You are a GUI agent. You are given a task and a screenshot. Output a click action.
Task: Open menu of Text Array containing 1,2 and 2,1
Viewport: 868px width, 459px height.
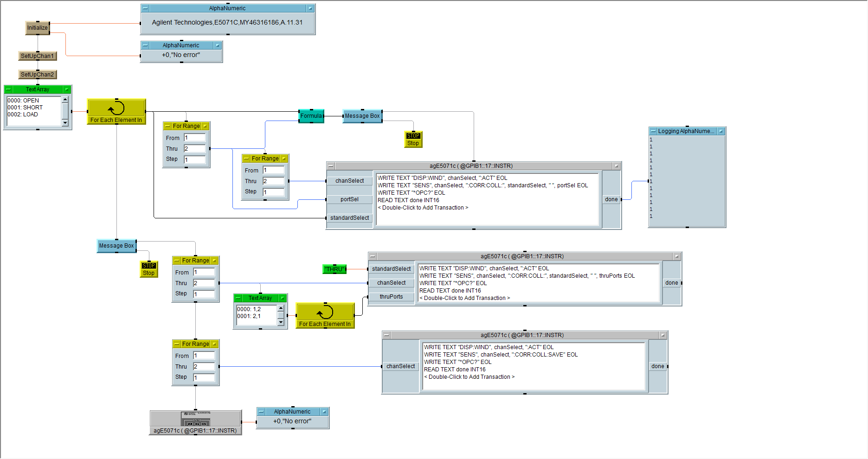[238, 298]
